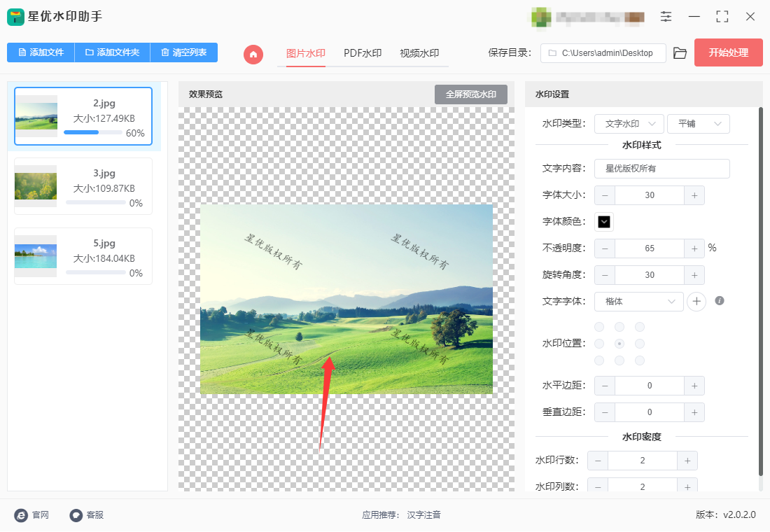Switch to 视频水印 tab
This screenshot has width=770, height=532.
[x=419, y=53]
